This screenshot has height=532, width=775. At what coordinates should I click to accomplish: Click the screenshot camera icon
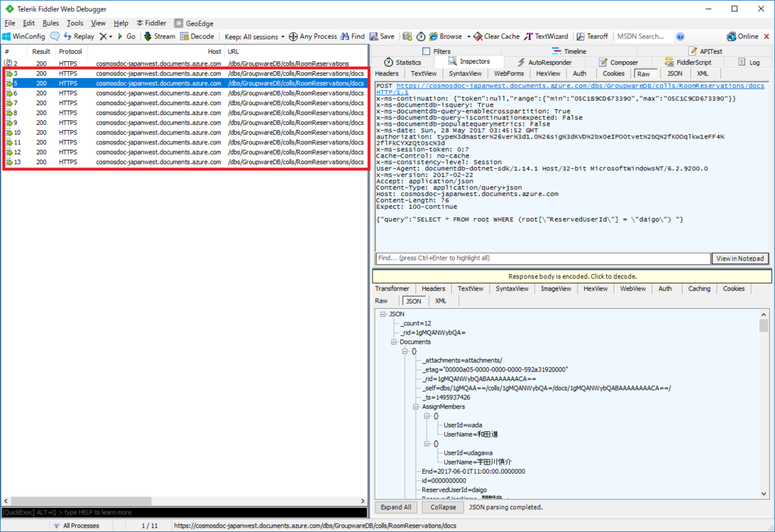coord(407,36)
